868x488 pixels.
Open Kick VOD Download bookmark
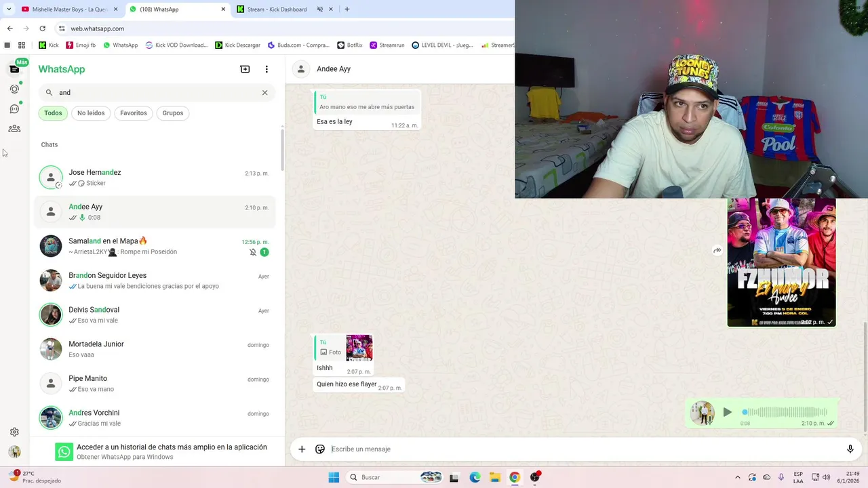pyautogui.click(x=176, y=45)
